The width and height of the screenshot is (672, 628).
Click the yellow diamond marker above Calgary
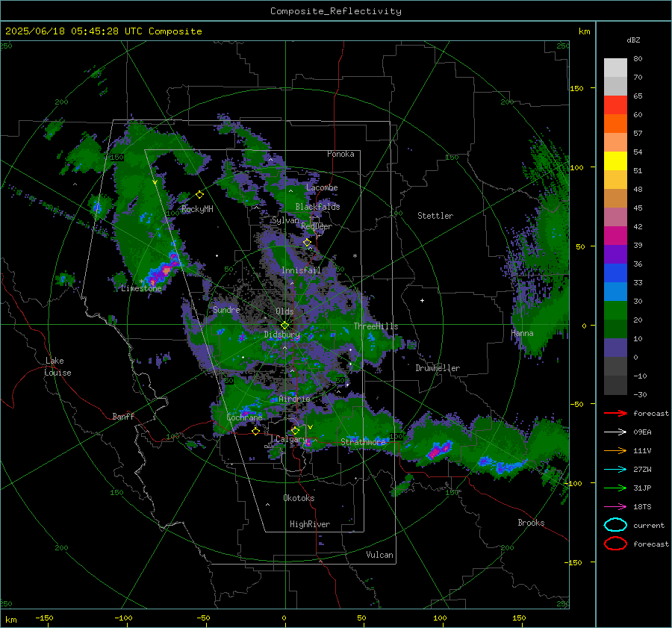[295, 430]
